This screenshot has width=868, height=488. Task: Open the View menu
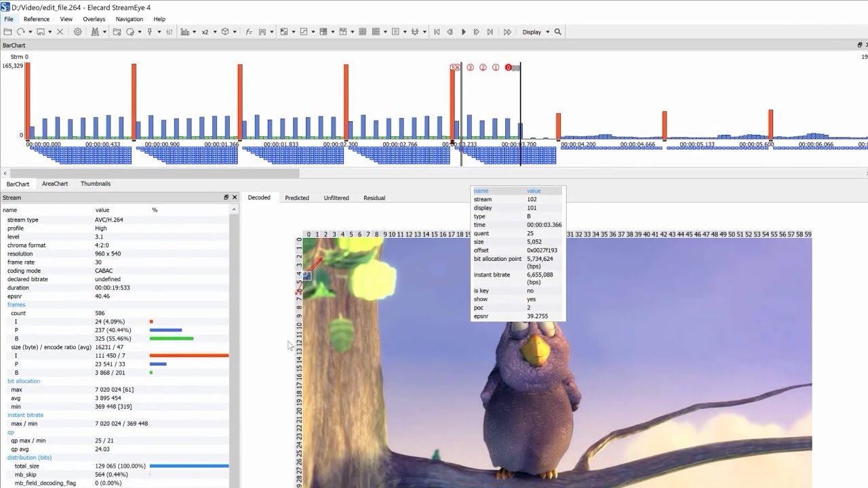[x=66, y=19]
